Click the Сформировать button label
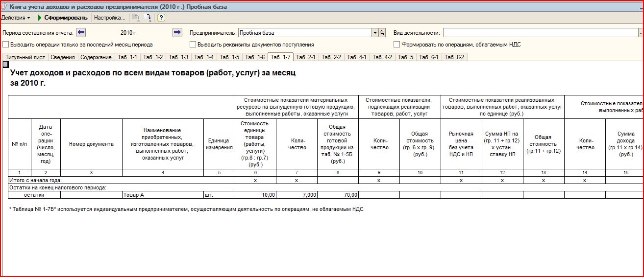 (x=66, y=18)
